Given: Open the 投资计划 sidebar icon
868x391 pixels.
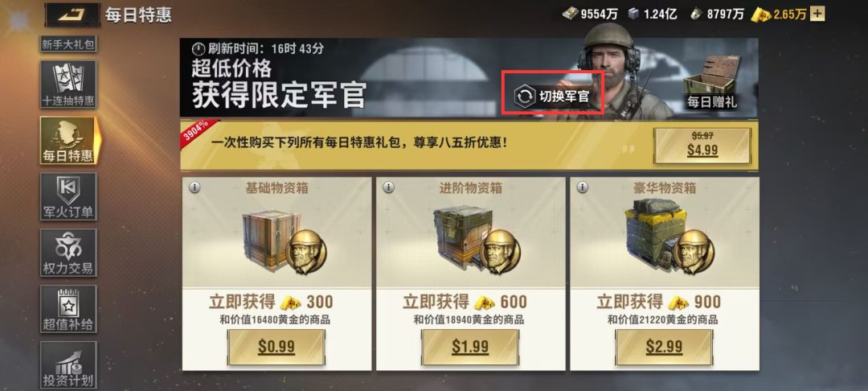Looking at the screenshot, I should click(68, 365).
